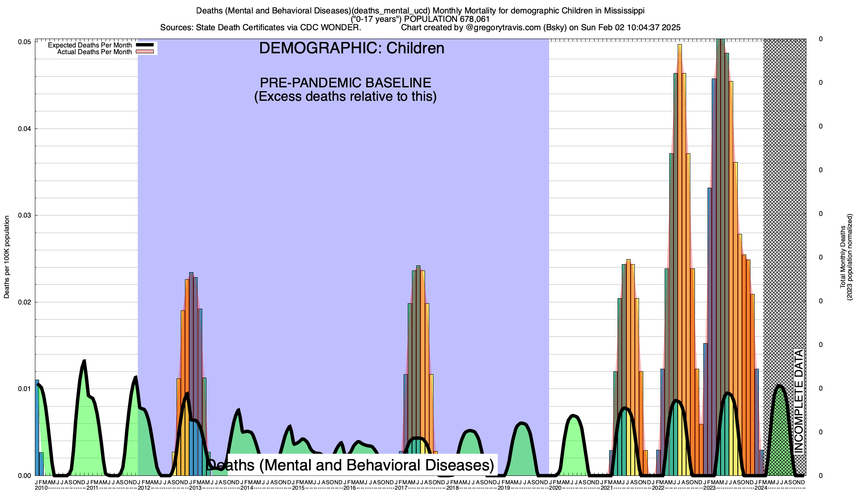This screenshot has width=861, height=504.
Task: Click the 2020 year label on x-axis
Action: point(555,488)
